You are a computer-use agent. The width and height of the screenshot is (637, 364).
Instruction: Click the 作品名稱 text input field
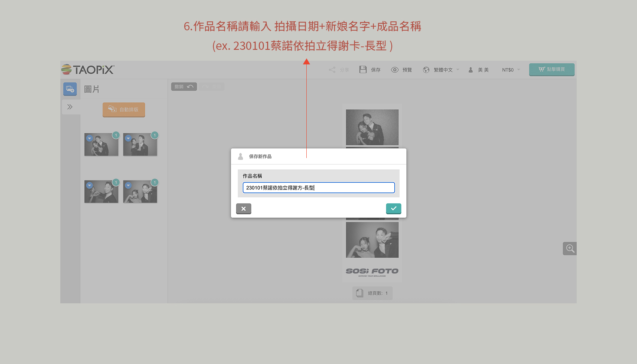coord(318,188)
